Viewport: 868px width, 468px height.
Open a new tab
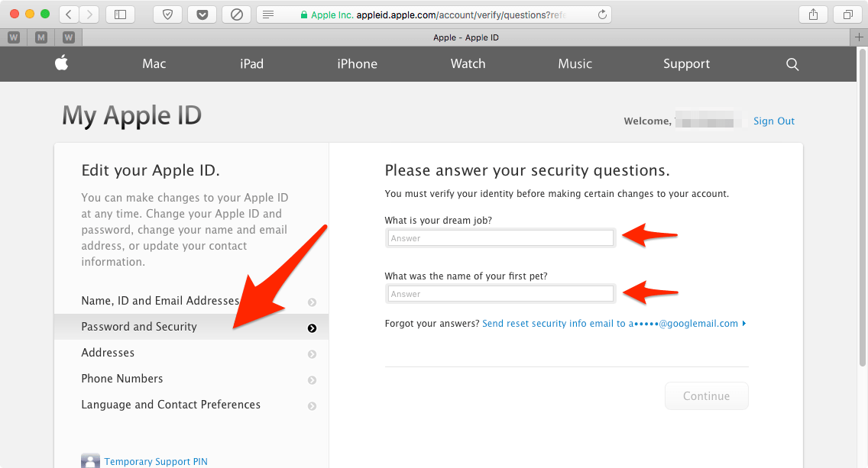pyautogui.click(x=859, y=37)
